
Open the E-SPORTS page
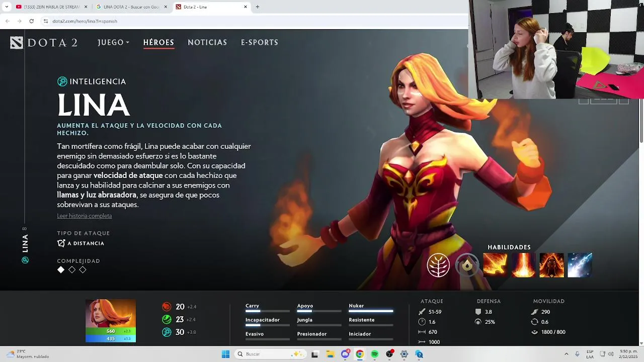click(x=260, y=43)
